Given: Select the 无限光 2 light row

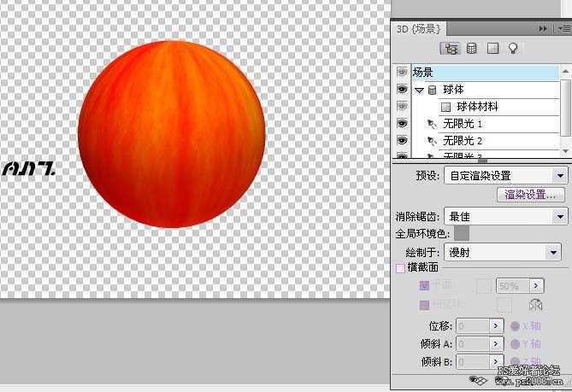Looking at the screenshot, I should [486, 141].
